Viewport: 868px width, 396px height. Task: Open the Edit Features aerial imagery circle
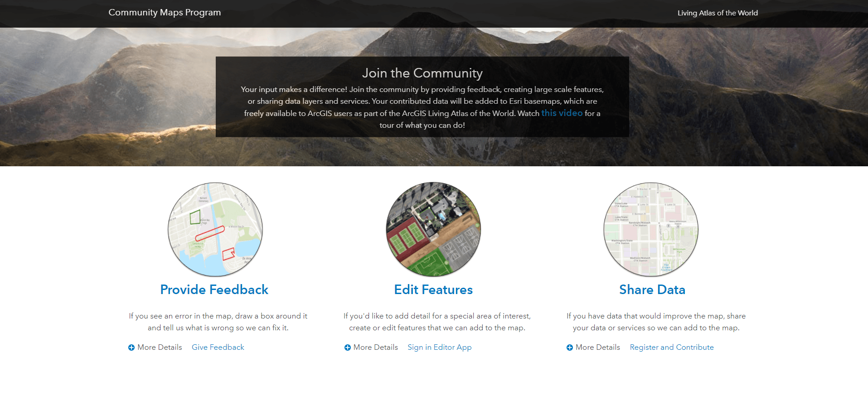pos(433,229)
